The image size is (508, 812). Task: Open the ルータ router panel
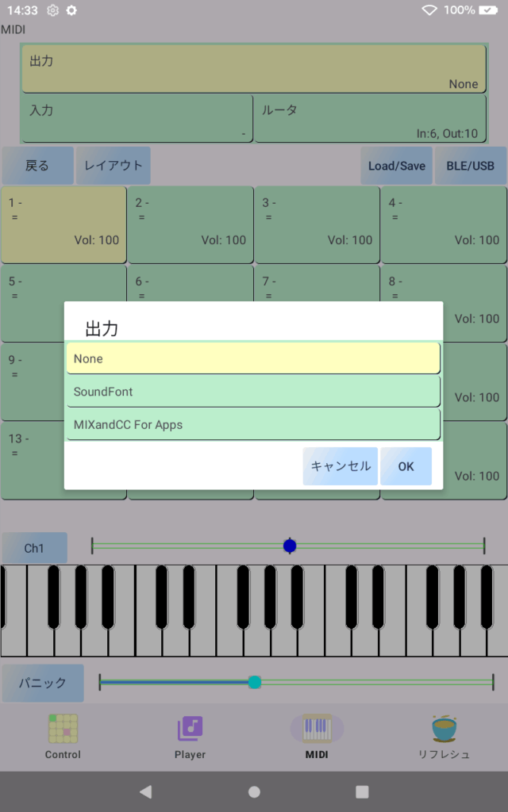370,118
